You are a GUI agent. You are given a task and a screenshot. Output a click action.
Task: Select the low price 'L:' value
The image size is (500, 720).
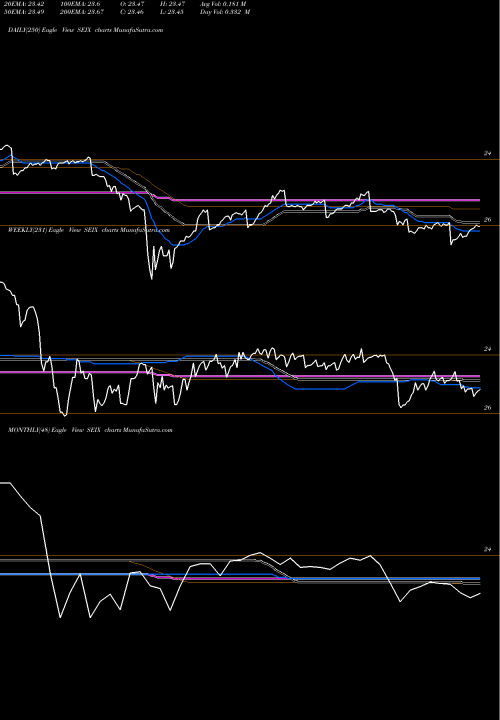click(172, 12)
